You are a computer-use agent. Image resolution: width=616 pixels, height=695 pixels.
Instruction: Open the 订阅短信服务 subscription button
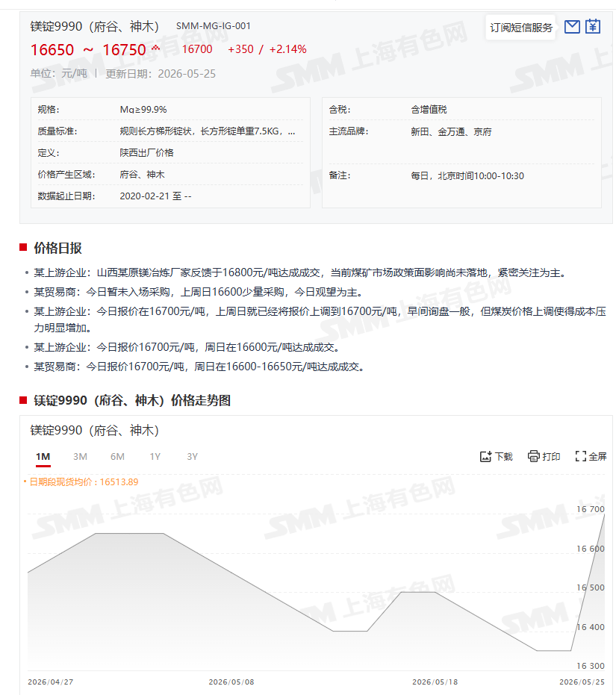coord(520,28)
